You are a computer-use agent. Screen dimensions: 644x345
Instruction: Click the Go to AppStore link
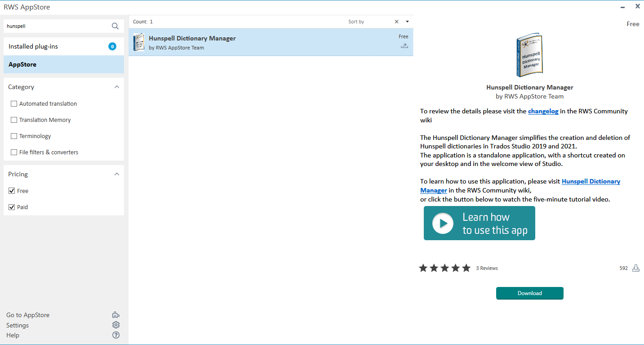(x=28, y=315)
